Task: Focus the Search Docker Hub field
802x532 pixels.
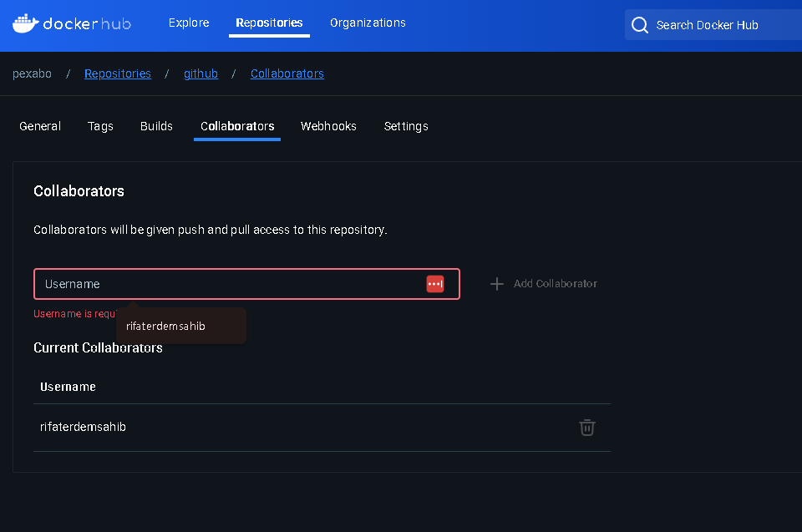Action: pos(713,25)
